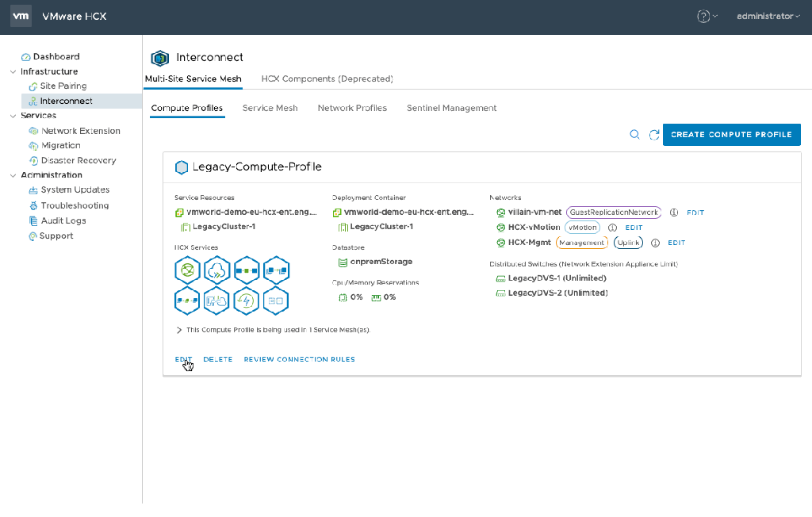Image resolution: width=812 pixels, height=517 pixels.
Task: Click the info icon next to the Uplink tag
Action: (x=655, y=243)
